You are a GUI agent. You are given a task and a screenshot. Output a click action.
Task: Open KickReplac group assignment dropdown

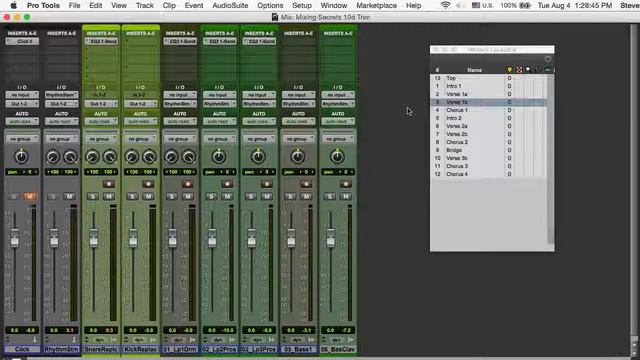pyautogui.click(x=140, y=139)
